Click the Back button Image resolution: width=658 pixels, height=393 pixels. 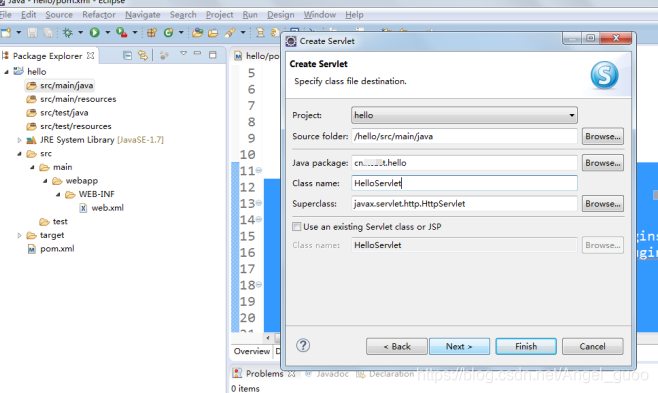tap(397, 346)
